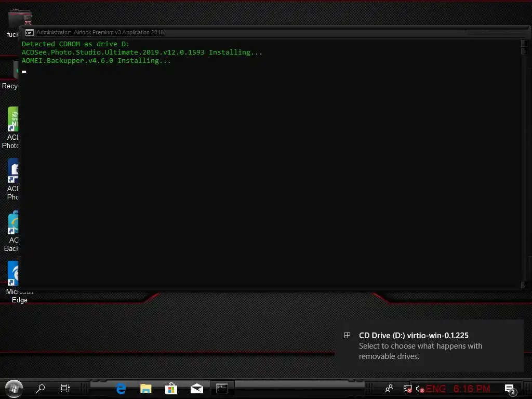Open Task View on taskbar
Image resolution: width=532 pixels, height=399 pixels.
coord(65,388)
